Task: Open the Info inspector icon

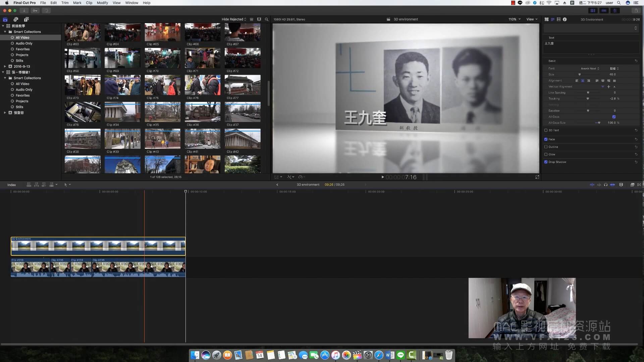Action: point(565,19)
